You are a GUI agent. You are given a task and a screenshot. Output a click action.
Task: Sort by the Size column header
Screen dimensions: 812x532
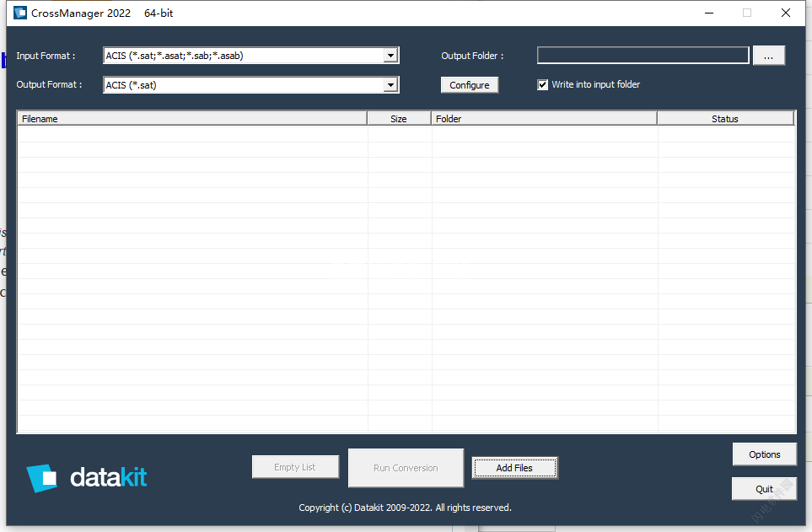click(x=400, y=119)
